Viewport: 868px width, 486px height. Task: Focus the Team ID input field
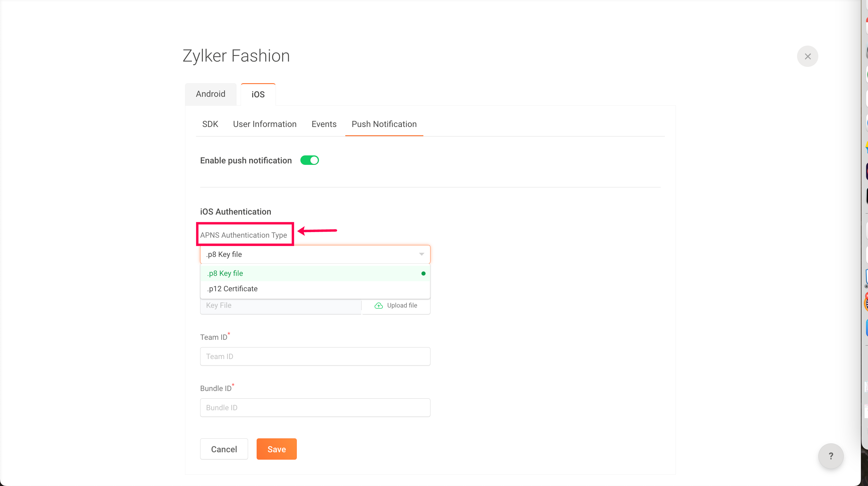(x=315, y=356)
